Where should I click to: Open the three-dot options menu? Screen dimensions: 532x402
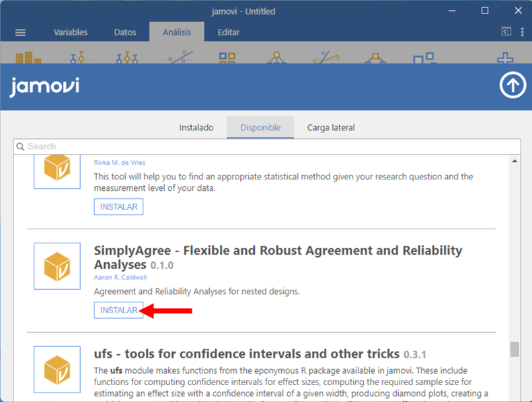522,32
